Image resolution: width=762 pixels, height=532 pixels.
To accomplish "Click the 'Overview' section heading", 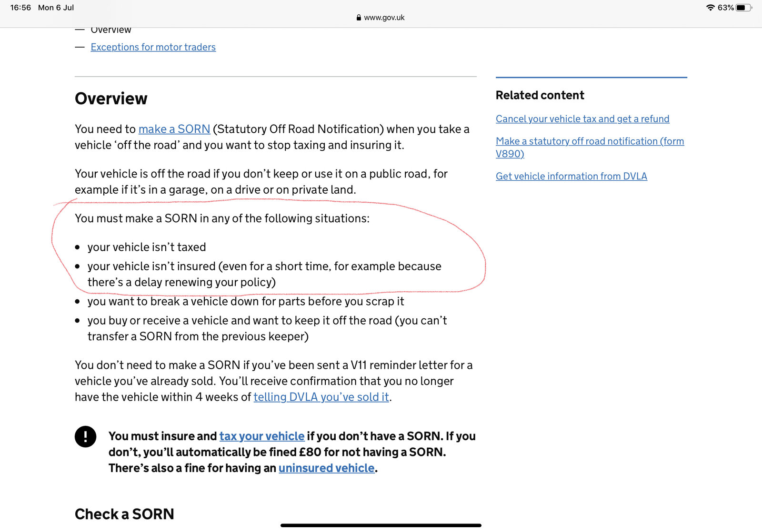I will click(111, 99).
